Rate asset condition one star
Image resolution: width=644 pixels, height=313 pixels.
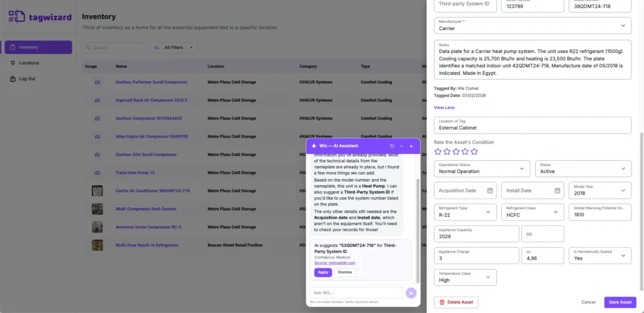pyautogui.click(x=438, y=151)
